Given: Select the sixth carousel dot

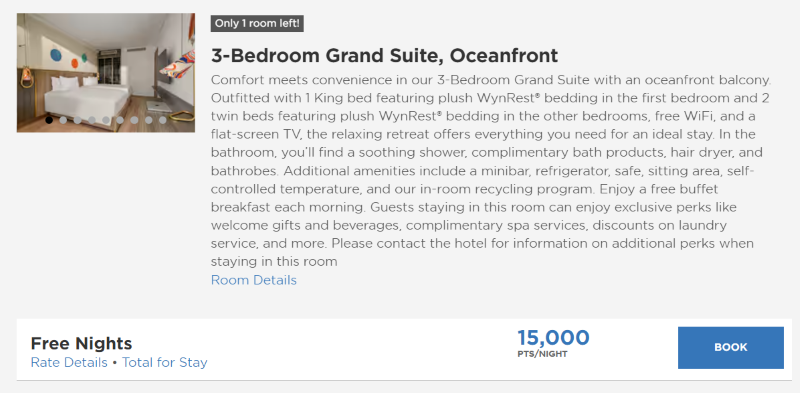Looking at the screenshot, I should coord(120,120).
